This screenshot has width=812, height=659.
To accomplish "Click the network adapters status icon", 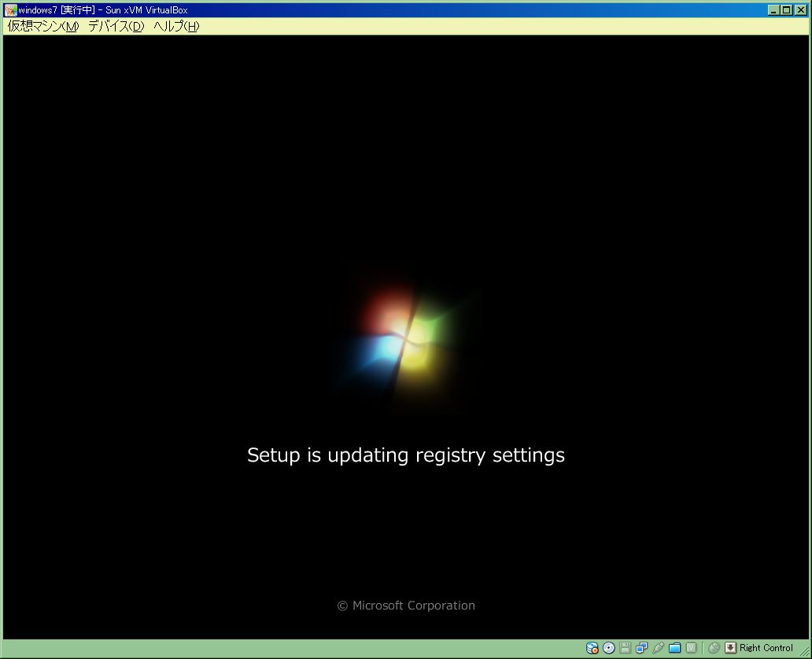I will [x=641, y=648].
